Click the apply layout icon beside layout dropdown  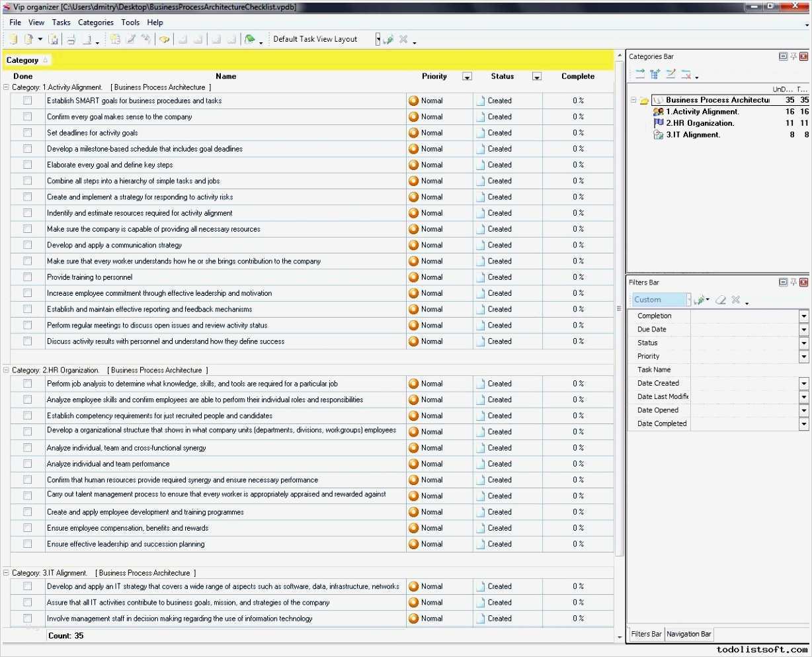389,39
